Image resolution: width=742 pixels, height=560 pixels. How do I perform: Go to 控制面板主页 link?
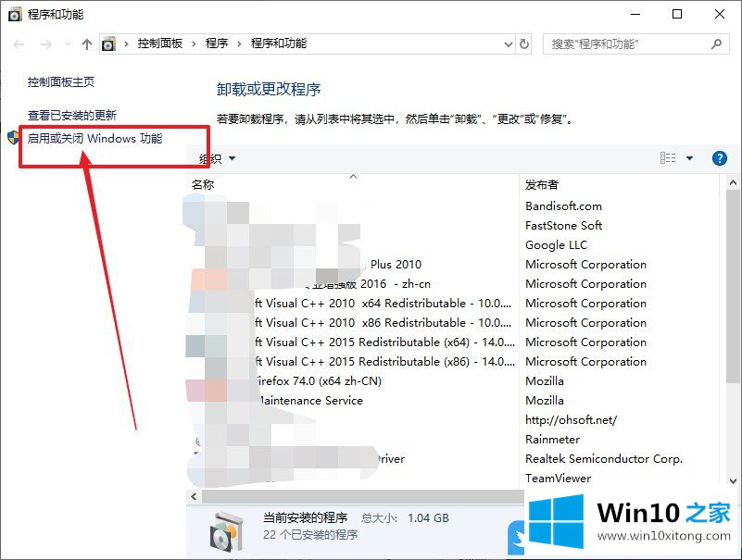click(x=61, y=82)
